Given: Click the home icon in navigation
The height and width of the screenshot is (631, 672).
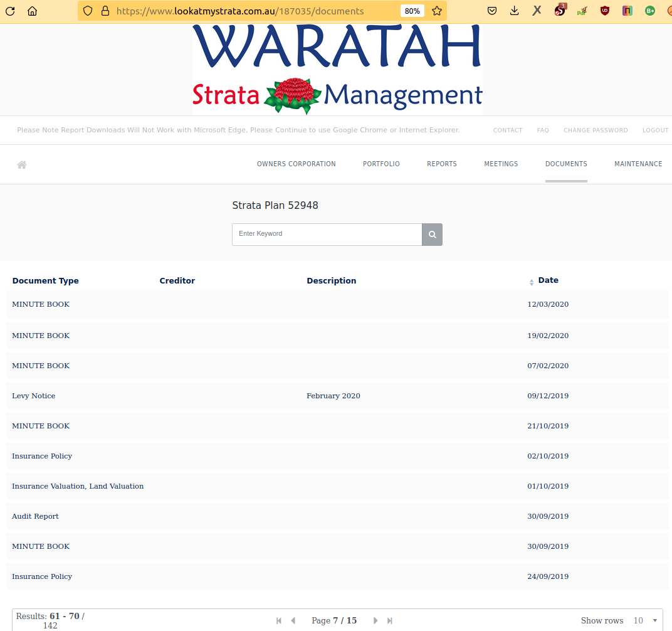Looking at the screenshot, I should 22,164.
